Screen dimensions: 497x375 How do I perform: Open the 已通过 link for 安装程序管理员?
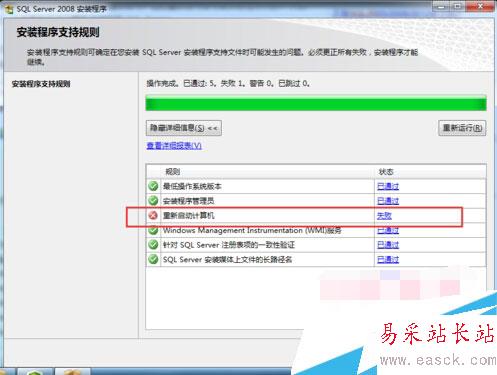(388, 201)
